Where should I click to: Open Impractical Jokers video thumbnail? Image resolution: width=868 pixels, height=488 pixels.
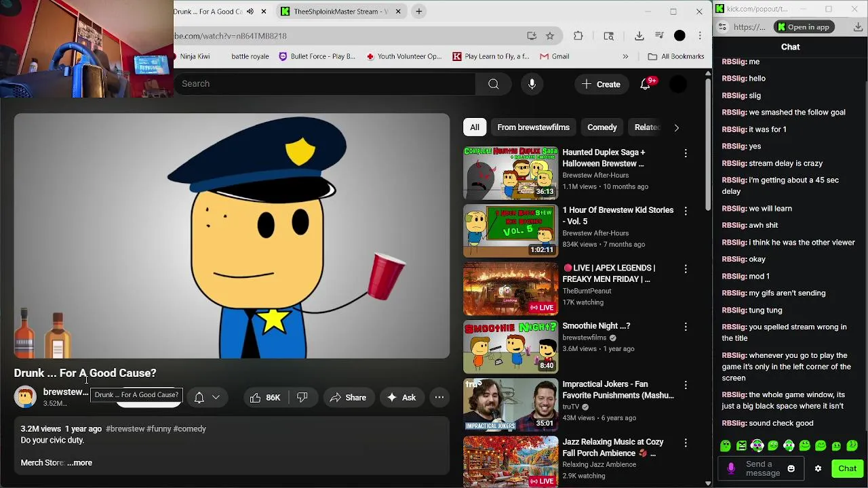coord(511,405)
